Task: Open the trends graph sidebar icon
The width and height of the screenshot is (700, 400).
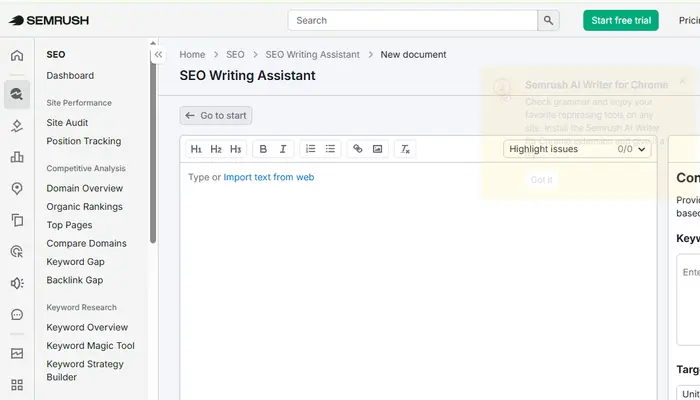Action: (17, 354)
